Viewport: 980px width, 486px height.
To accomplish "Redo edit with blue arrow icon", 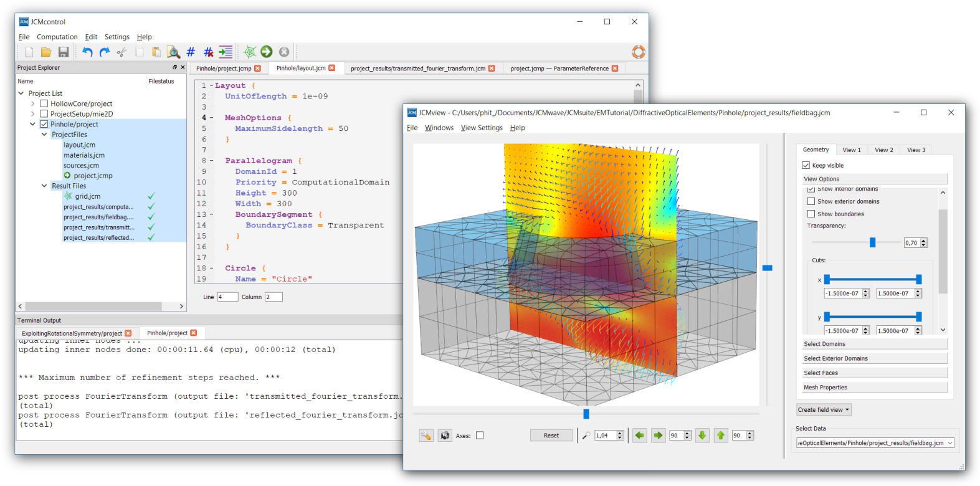I will pos(105,52).
